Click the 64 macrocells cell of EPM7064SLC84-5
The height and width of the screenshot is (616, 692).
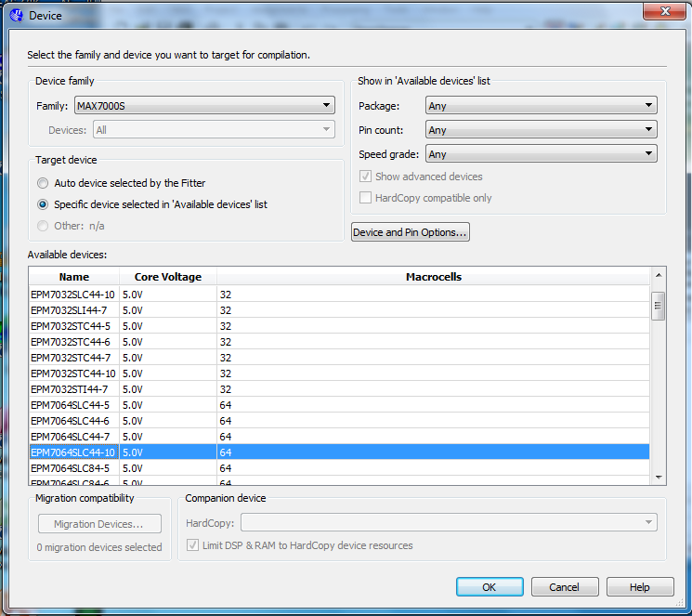[x=433, y=468]
